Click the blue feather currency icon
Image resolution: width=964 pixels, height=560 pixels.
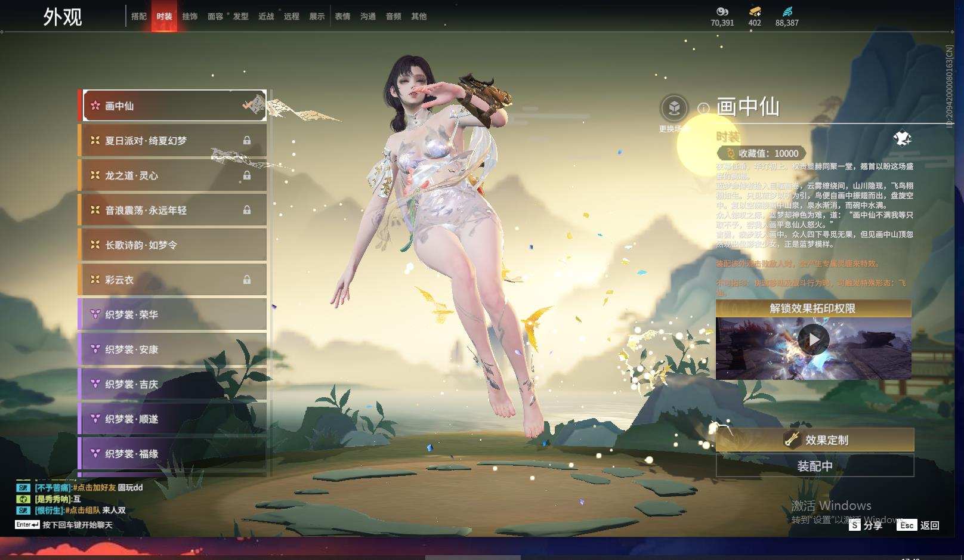[x=787, y=11]
